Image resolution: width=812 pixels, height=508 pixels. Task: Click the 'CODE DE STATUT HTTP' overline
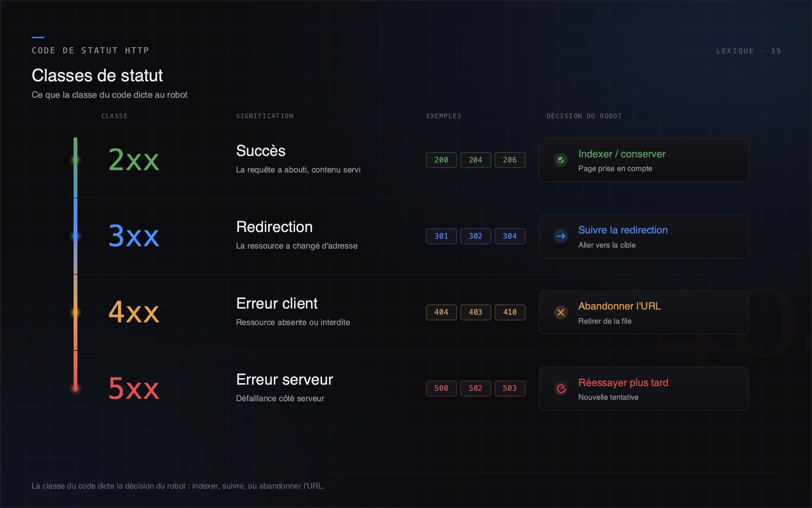coord(90,51)
